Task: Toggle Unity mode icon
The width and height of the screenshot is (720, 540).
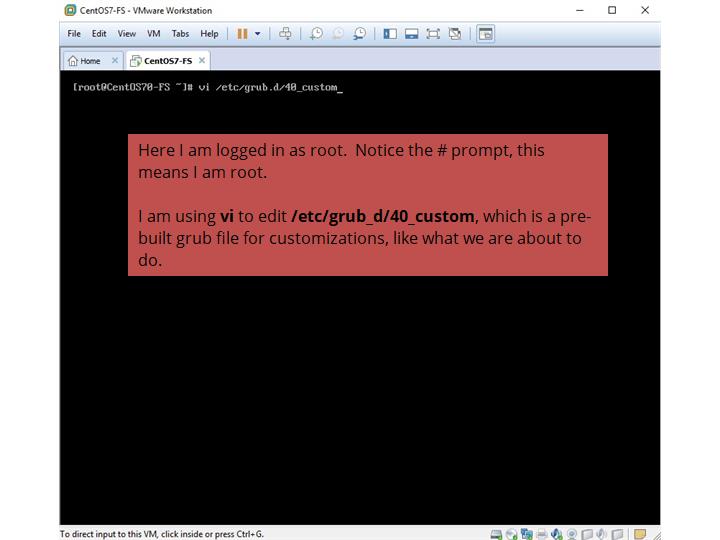Action: click(x=455, y=33)
